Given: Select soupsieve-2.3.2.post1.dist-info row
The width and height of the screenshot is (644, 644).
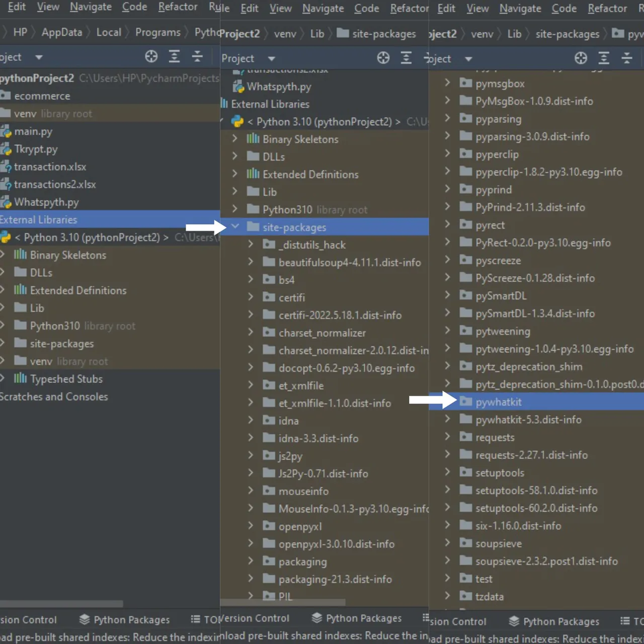Looking at the screenshot, I should pos(536,561).
